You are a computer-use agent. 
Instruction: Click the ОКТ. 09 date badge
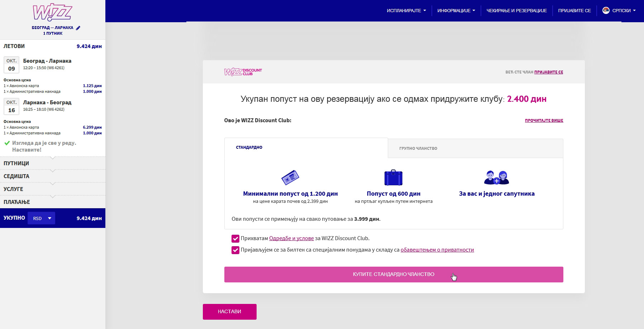coord(11,65)
